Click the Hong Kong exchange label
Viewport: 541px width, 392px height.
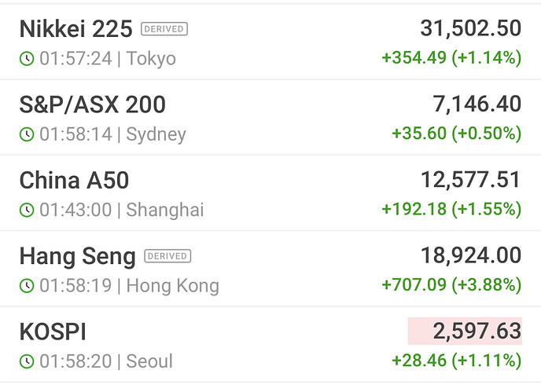[x=172, y=285]
